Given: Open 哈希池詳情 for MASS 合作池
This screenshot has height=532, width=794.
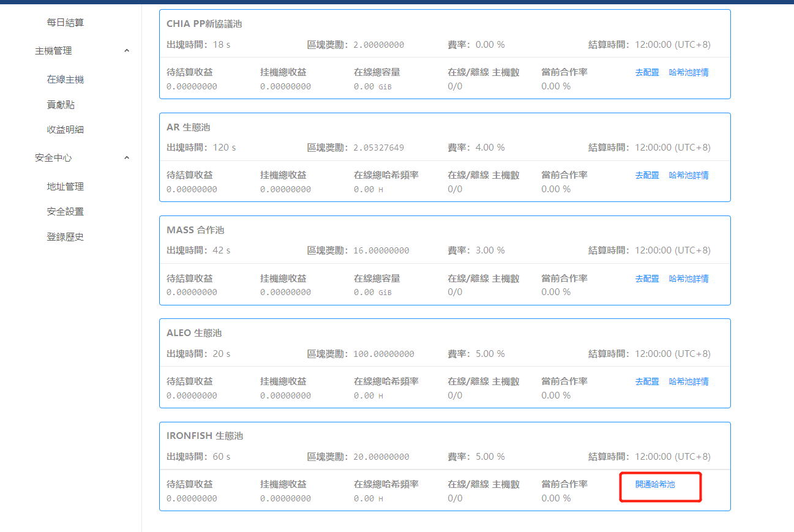Looking at the screenshot, I should [689, 279].
